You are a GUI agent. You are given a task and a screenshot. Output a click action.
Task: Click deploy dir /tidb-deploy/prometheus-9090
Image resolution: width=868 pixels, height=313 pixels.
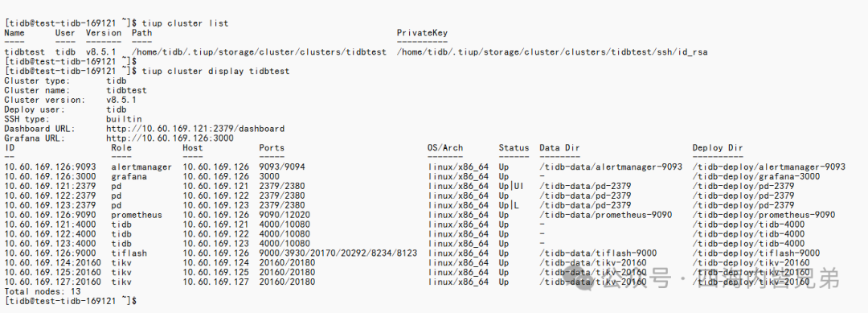(764, 215)
